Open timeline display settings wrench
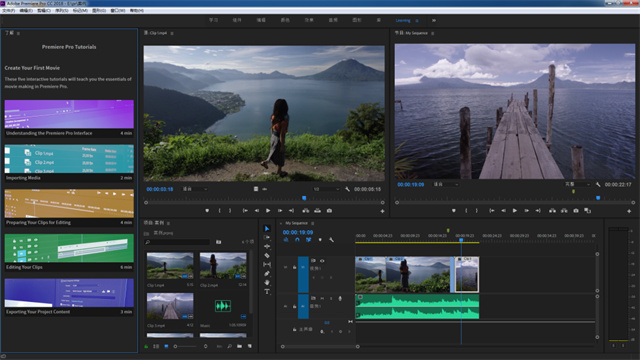 tap(331, 240)
